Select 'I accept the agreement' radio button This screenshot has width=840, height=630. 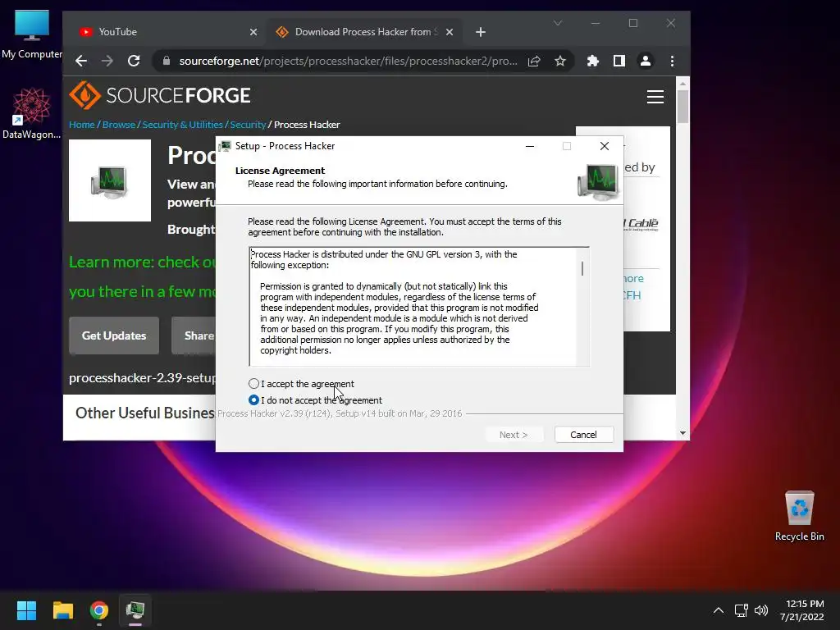[254, 384]
